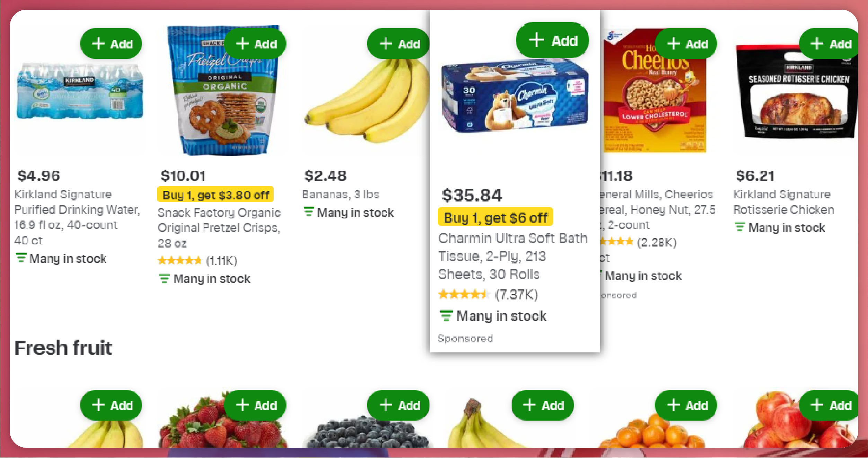Click the Buy 1, get $6 off badge
868x458 pixels.
pyautogui.click(x=495, y=218)
